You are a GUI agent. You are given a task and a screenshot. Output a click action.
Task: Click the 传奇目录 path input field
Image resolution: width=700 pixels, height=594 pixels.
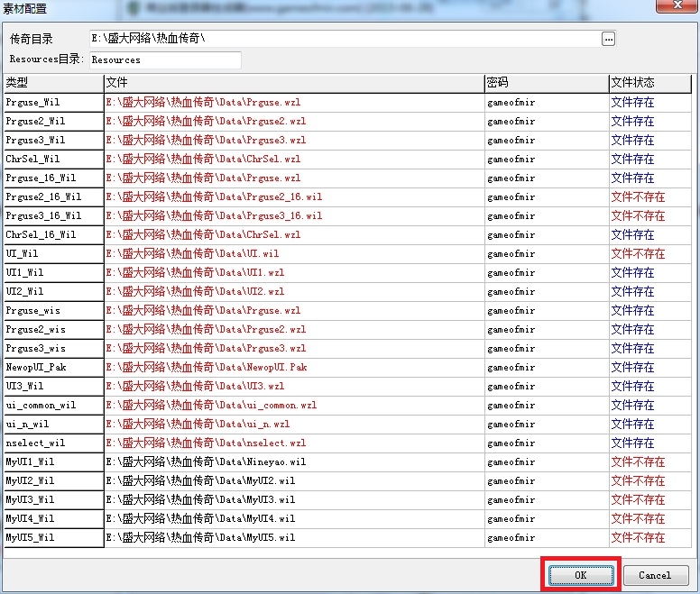coord(343,39)
